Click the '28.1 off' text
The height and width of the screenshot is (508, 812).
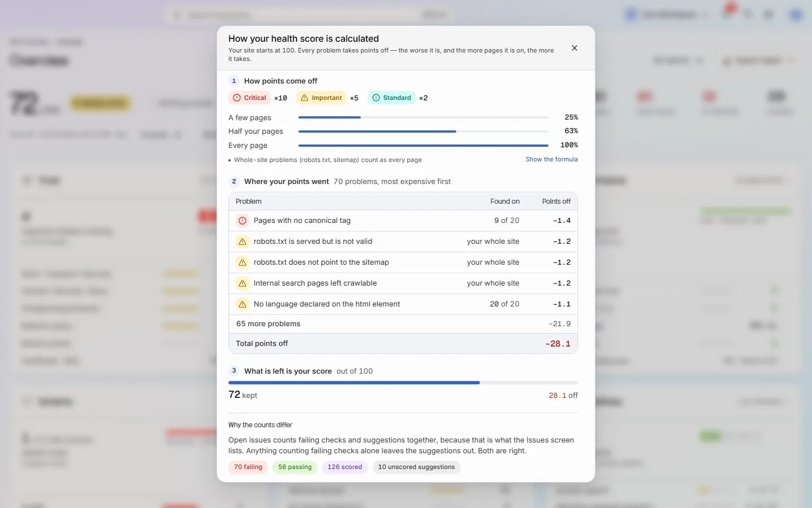[x=563, y=396]
